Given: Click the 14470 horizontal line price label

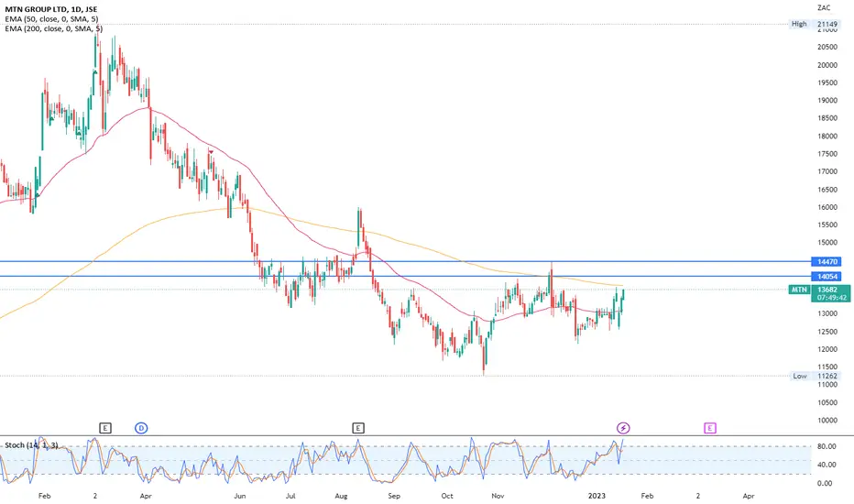Looking at the screenshot, I should tap(827, 262).
